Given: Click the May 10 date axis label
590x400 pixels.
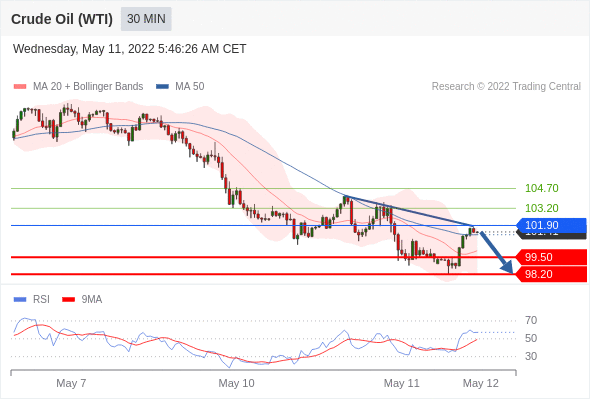Looking at the screenshot, I should pos(236,383).
